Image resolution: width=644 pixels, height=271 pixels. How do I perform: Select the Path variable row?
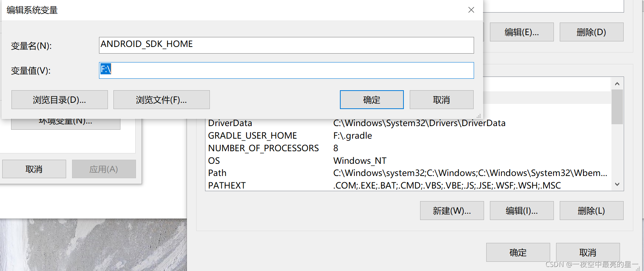(x=408, y=173)
